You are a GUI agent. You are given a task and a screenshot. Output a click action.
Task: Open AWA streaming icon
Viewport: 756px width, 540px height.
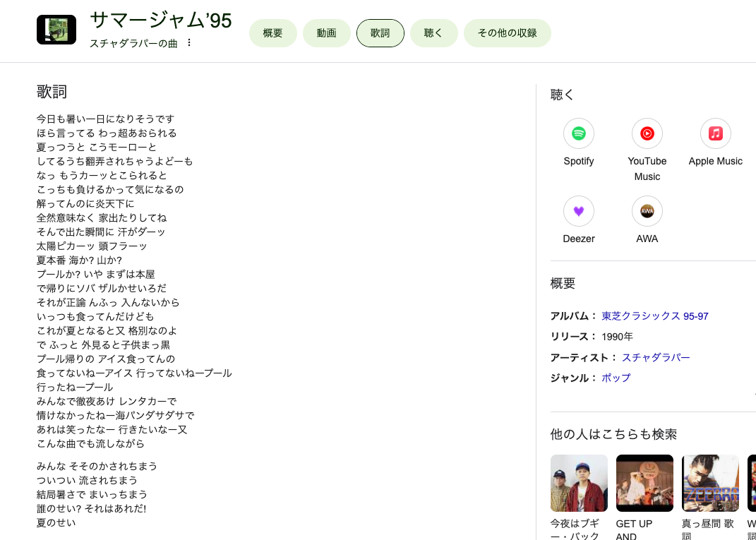tap(647, 211)
